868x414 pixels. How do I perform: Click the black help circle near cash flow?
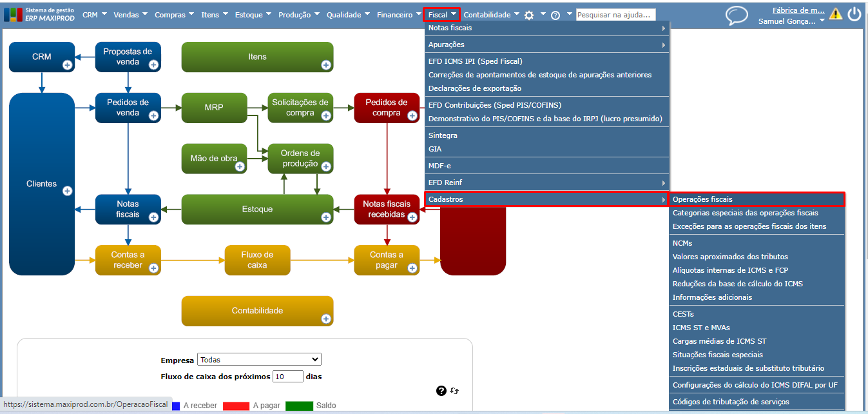(441, 391)
